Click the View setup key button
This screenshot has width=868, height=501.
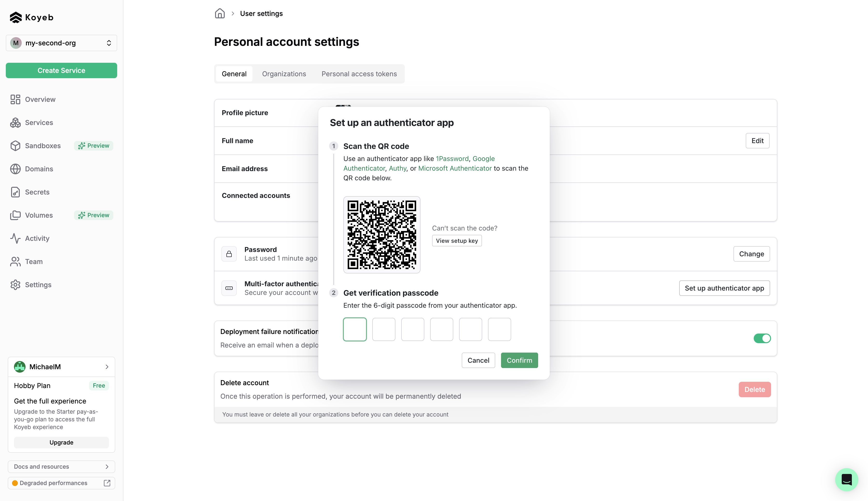tap(456, 241)
